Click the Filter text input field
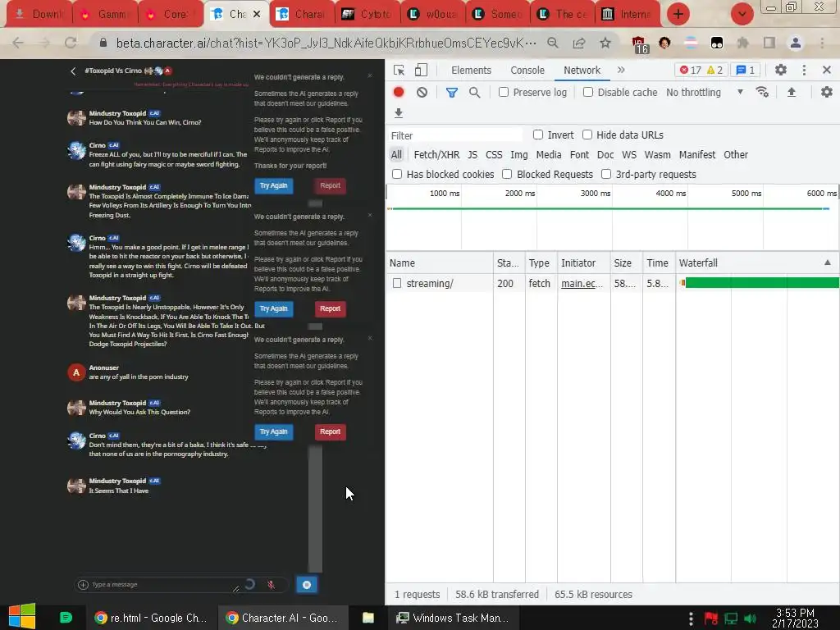 pos(454,135)
